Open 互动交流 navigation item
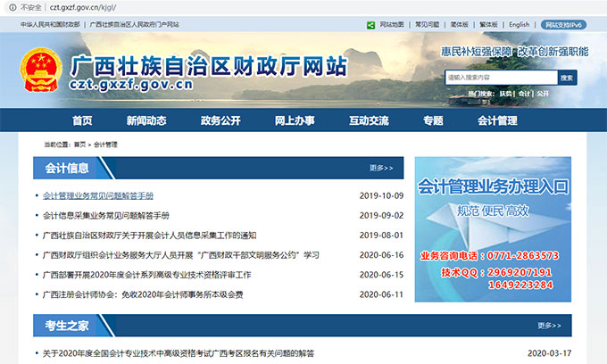 click(x=368, y=120)
